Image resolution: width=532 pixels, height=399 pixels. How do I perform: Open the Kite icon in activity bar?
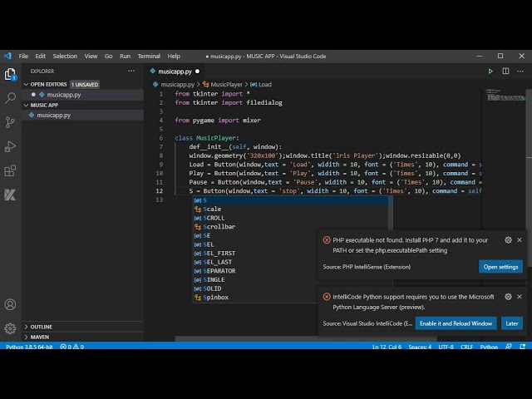point(10,195)
